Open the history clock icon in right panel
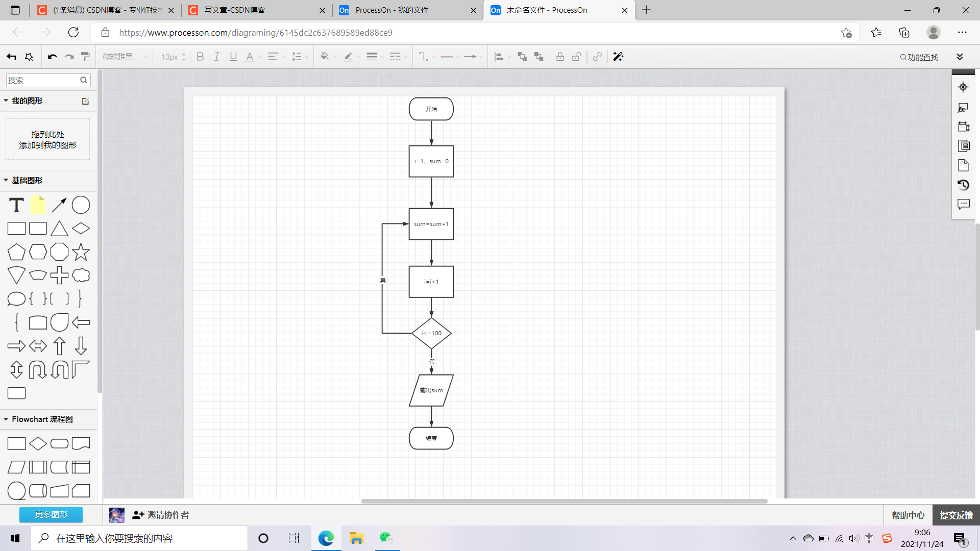The height and width of the screenshot is (551, 980). click(963, 185)
